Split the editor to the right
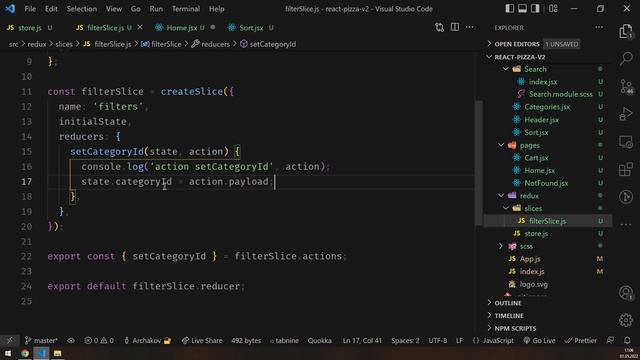This screenshot has height=360, width=640. pos(455,27)
